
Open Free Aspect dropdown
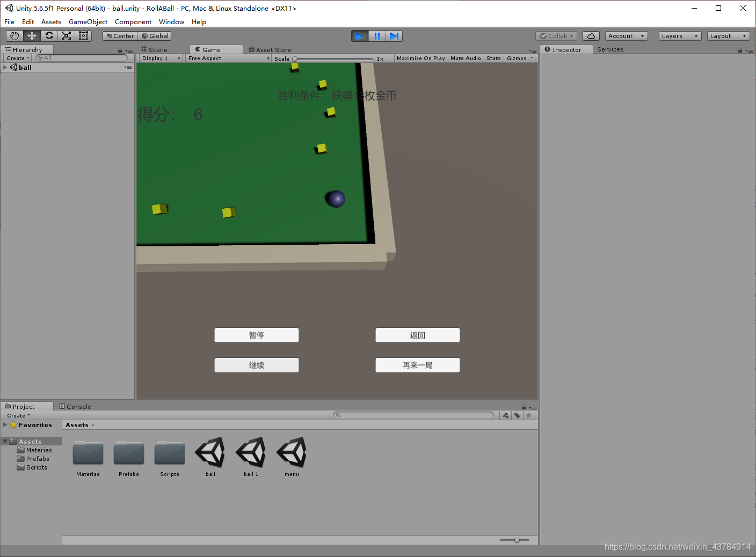point(229,58)
